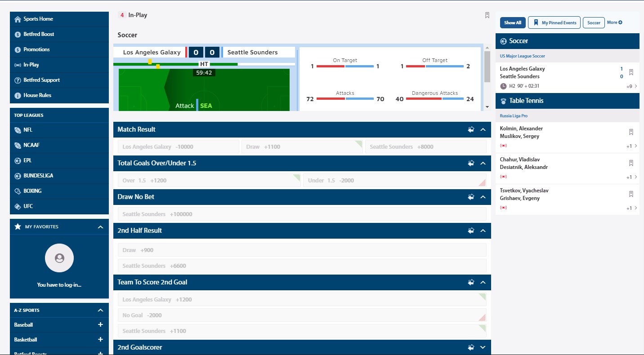The image size is (644, 355).
Task: Select Seattle Sounders +100000 Draw No Bet
Action: tap(302, 214)
